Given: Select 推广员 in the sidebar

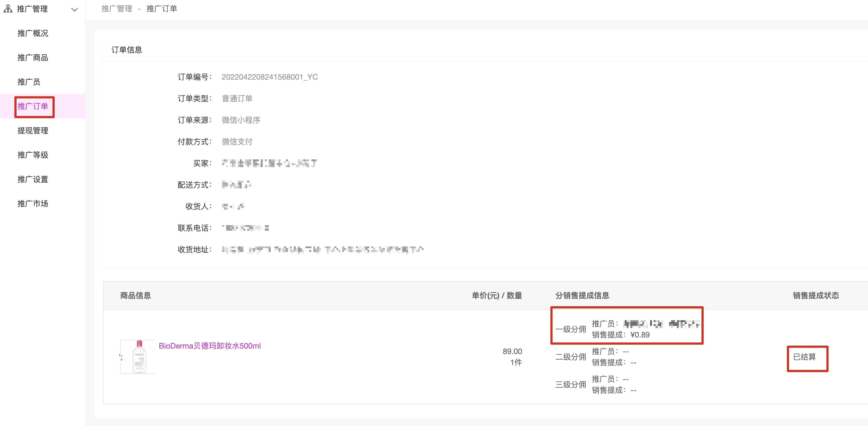Looking at the screenshot, I should (x=29, y=82).
